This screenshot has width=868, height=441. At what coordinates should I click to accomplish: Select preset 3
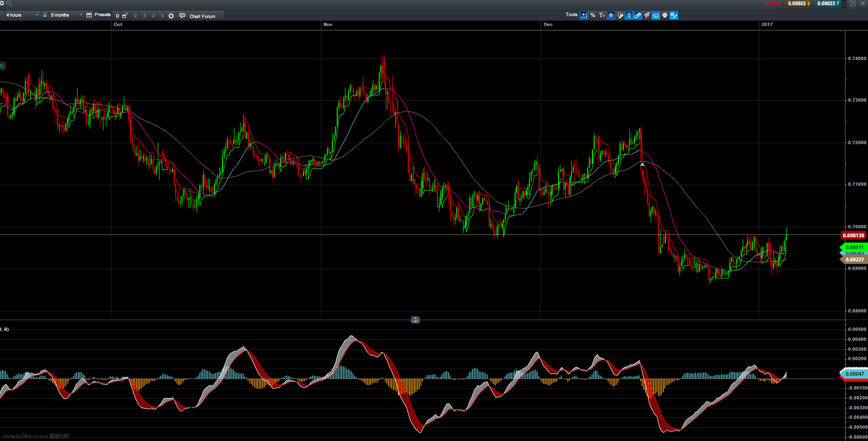(x=145, y=16)
